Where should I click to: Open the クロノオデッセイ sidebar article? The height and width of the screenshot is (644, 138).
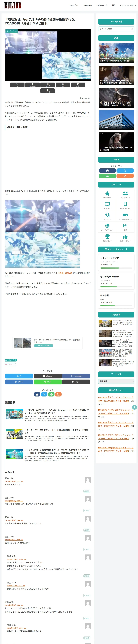pos(116,98)
